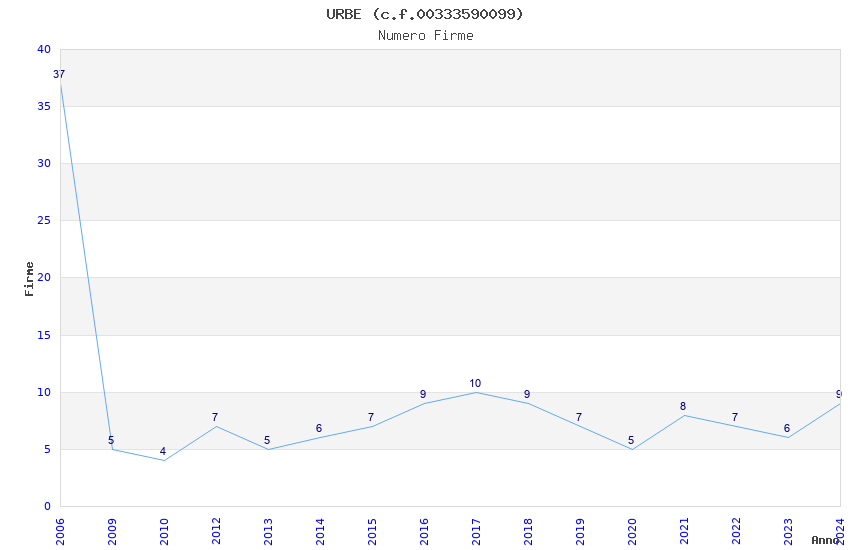Select the year label 2006 on x-axis
Screen dimensions: 850x550
[x=60, y=532]
